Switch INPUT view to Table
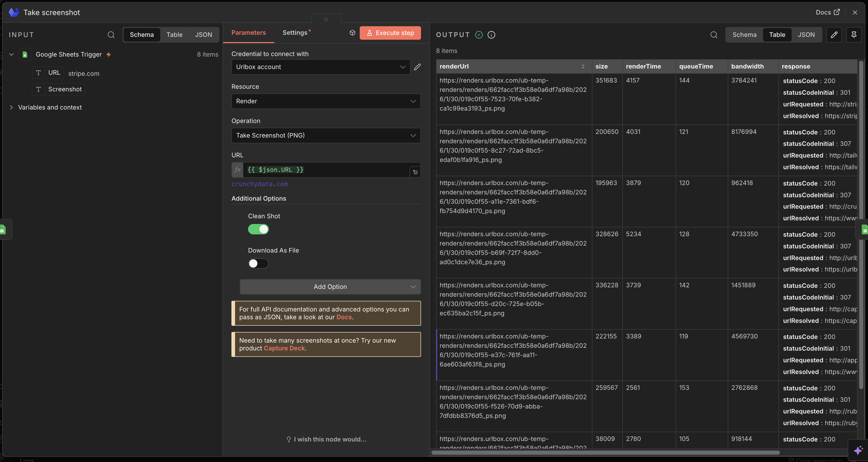The height and width of the screenshot is (462, 868). pyautogui.click(x=175, y=34)
